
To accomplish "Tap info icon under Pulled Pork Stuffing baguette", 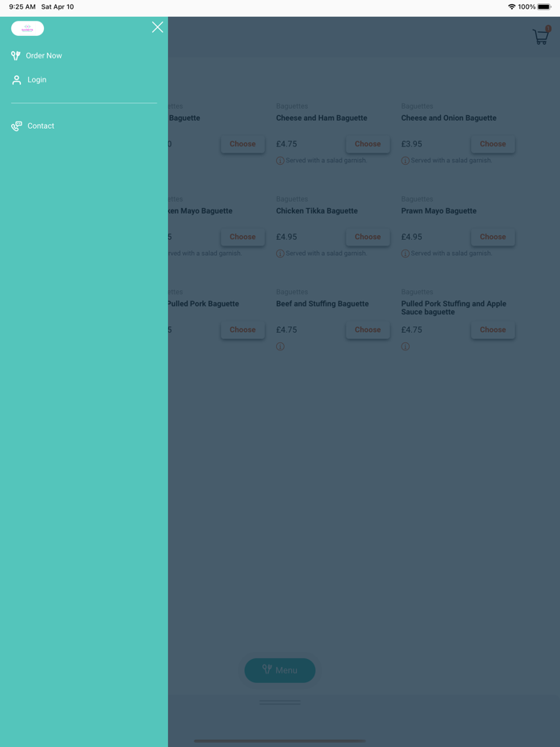I will click(405, 346).
